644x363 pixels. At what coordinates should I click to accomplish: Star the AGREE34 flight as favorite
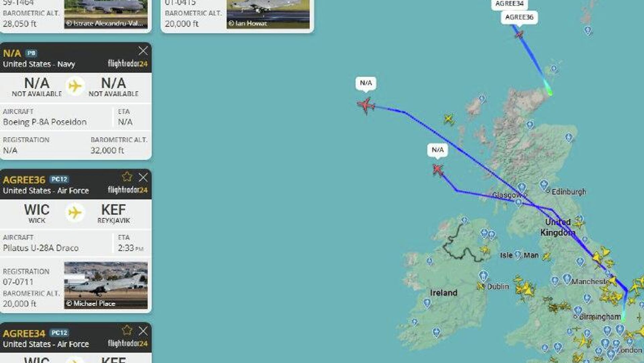tap(127, 330)
